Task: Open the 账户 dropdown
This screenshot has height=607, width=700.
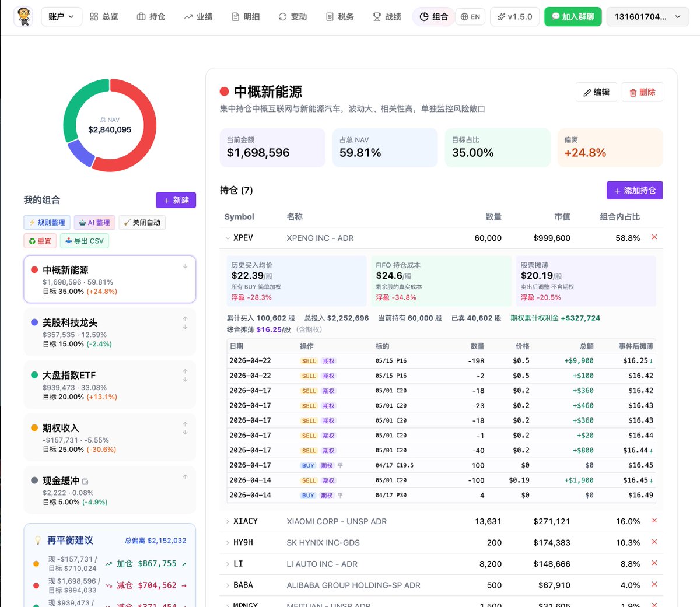Action: point(61,17)
